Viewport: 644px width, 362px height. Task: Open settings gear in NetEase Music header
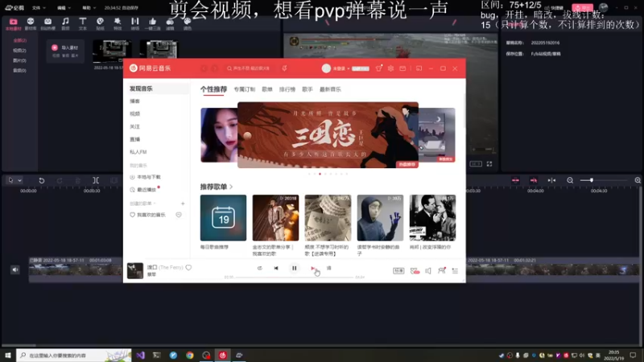pyautogui.click(x=390, y=68)
